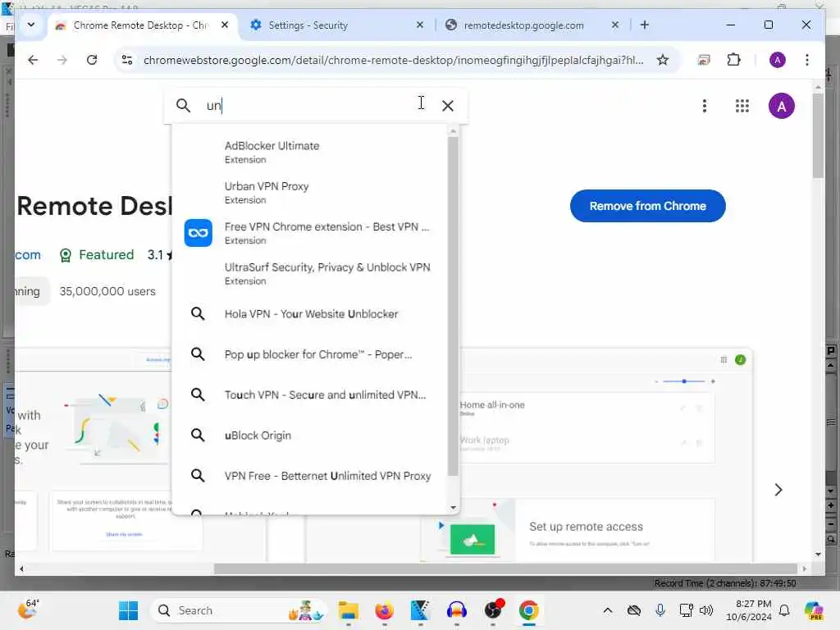Open File Explorer from the taskbar
This screenshot has width=840, height=630.
point(348,610)
